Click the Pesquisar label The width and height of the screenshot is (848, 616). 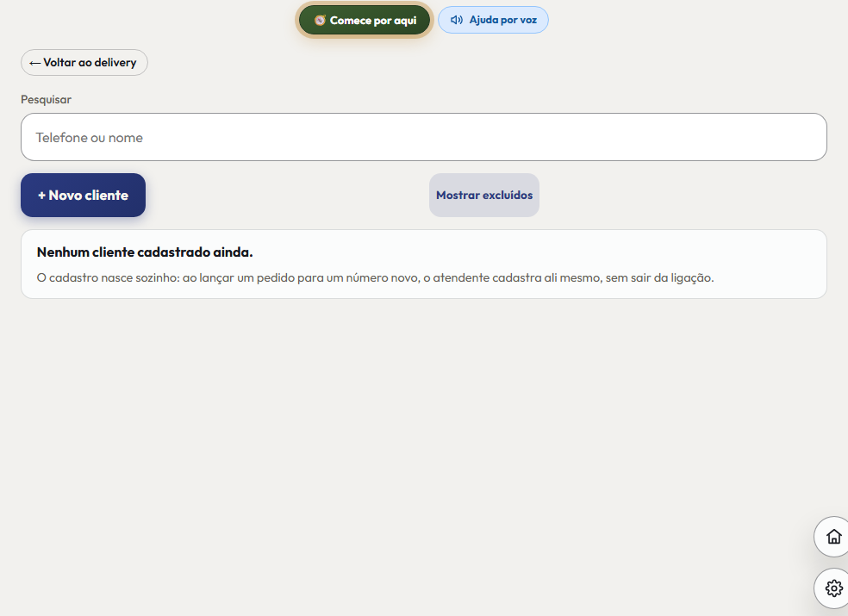click(x=46, y=100)
